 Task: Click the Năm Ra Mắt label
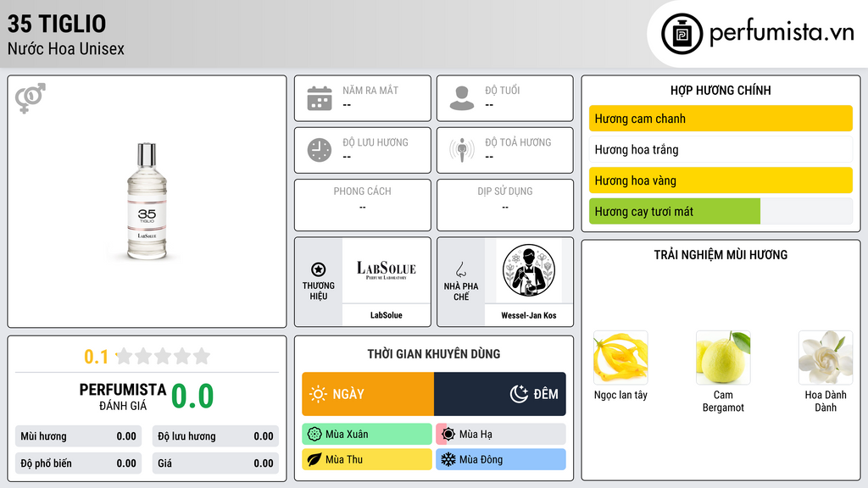tap(370, 90)
